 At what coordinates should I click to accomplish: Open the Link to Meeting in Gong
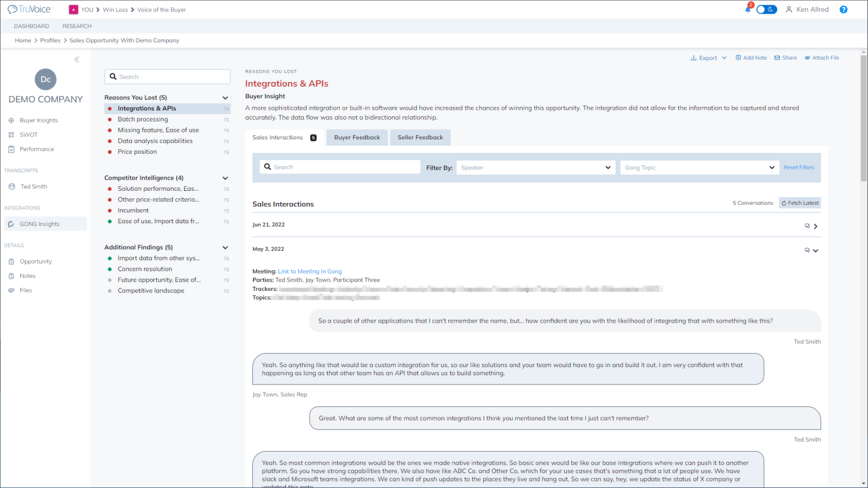310,271
